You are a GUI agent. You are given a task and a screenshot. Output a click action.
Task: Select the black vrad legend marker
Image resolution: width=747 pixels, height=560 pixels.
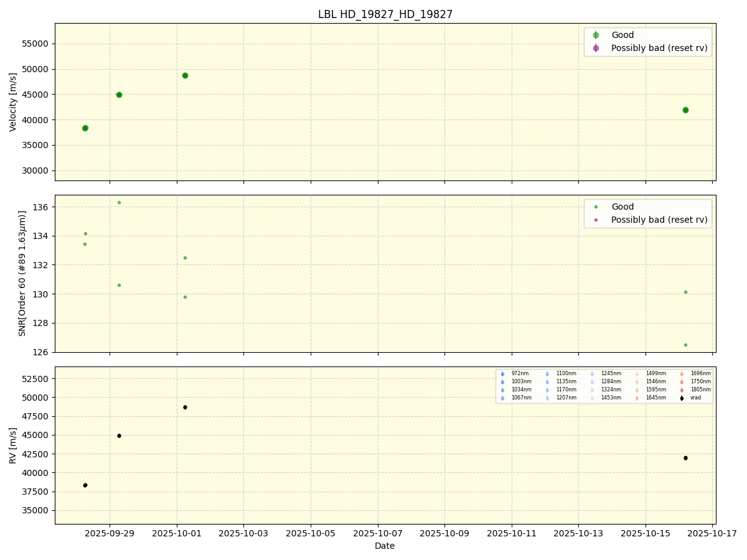click(x=682, y=398)
